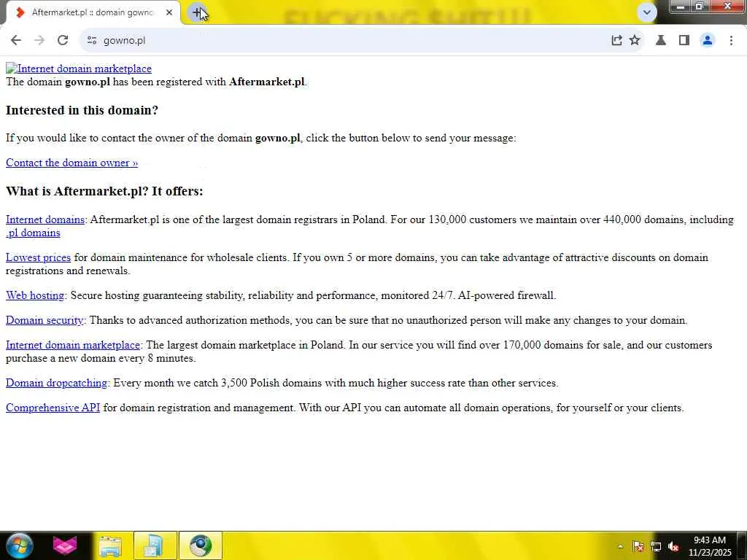Open the Comprehensive API link
The width and height of the screenshot is (747, 560).
pos(53,408)
